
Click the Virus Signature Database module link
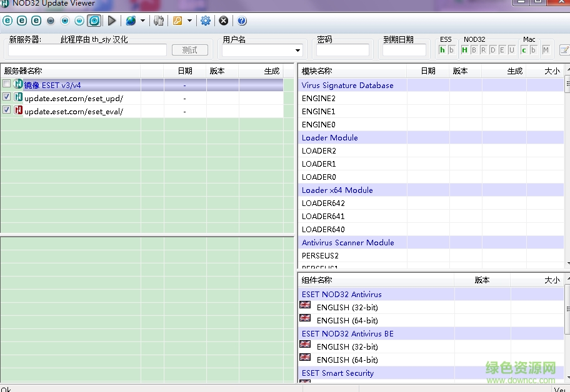[x=347, y=85]
